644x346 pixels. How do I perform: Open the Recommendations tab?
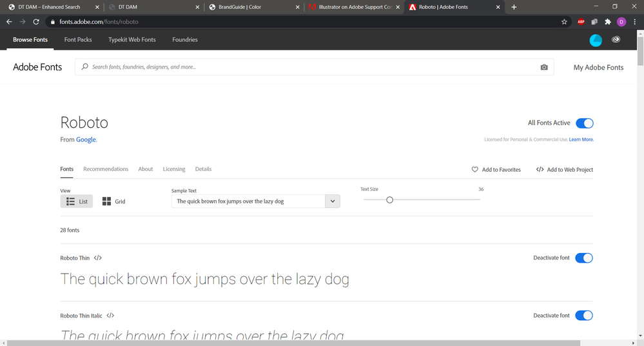(x=106, y=169)
